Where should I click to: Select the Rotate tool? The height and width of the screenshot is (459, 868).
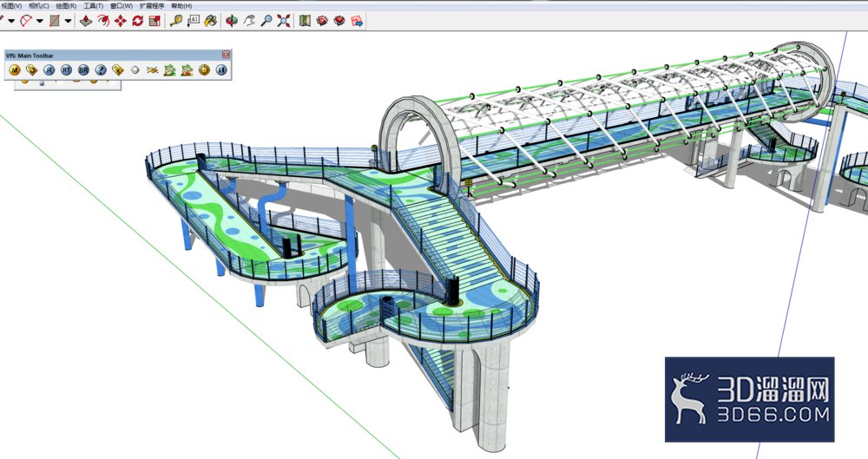[137, 21]
